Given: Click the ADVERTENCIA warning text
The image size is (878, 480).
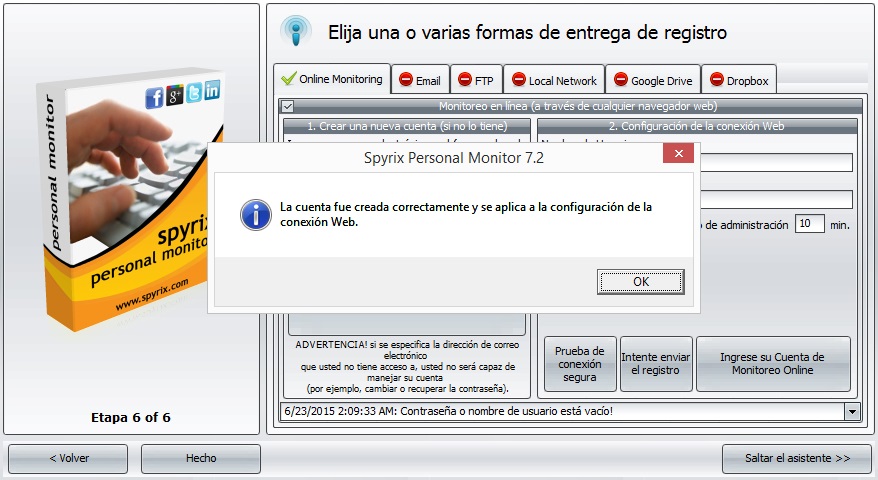Looking at the screenshot, I should coord(407,366).
